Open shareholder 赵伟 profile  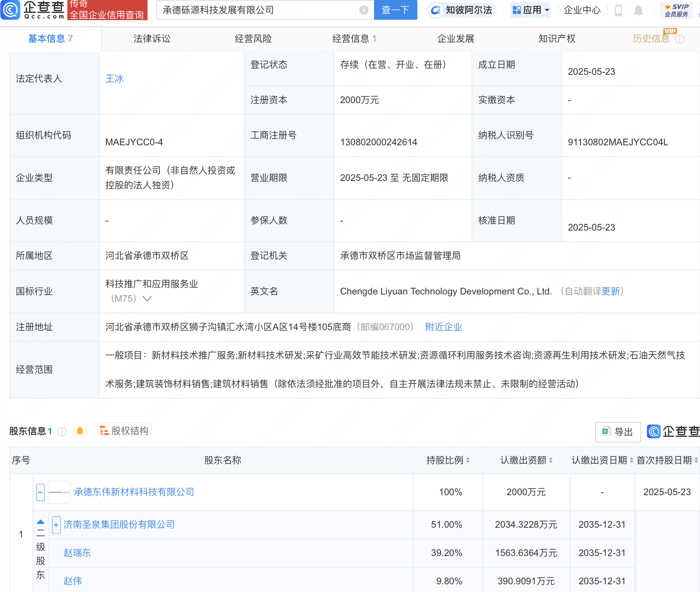[72, 581]
